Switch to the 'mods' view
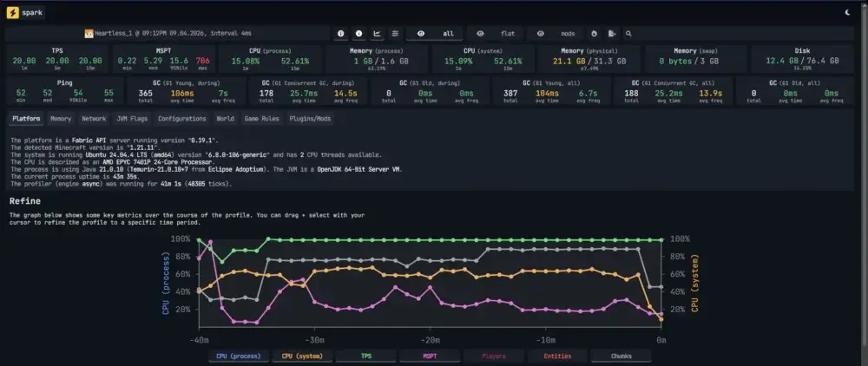Image resolution: width=868 pixels, height=366 pixels. click(554, 34)
